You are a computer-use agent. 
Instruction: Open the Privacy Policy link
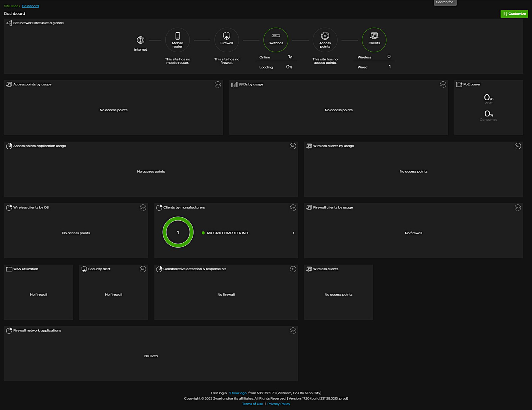[279, 404]
